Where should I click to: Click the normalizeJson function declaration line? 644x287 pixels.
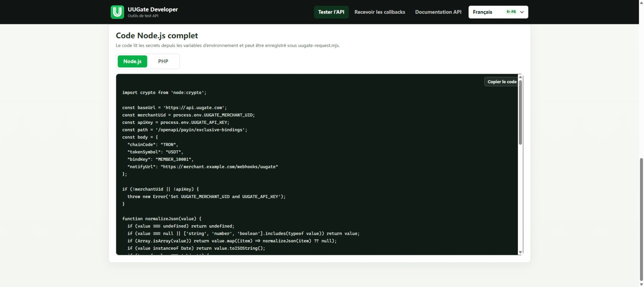coord(162,219)
